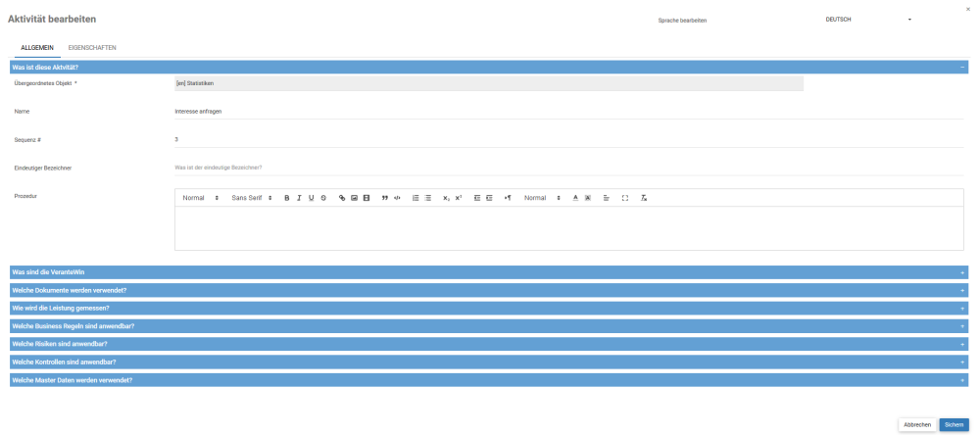Click the 'Prozedur' field label
Screen dimensions: 980x435
(25, 196)
